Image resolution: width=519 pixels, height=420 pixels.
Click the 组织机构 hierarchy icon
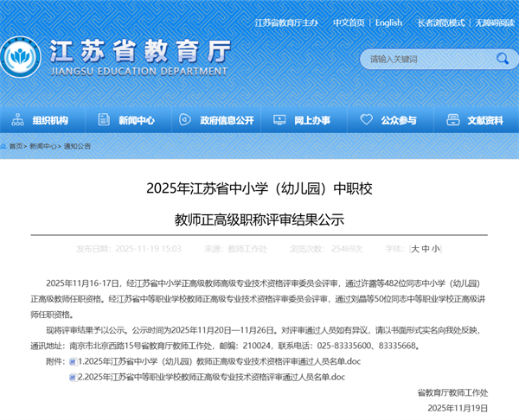pos(16,120)
